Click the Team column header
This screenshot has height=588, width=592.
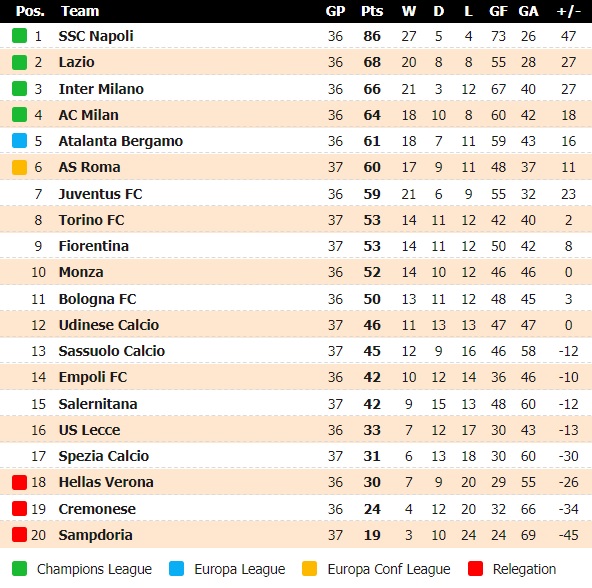(80, 11)
